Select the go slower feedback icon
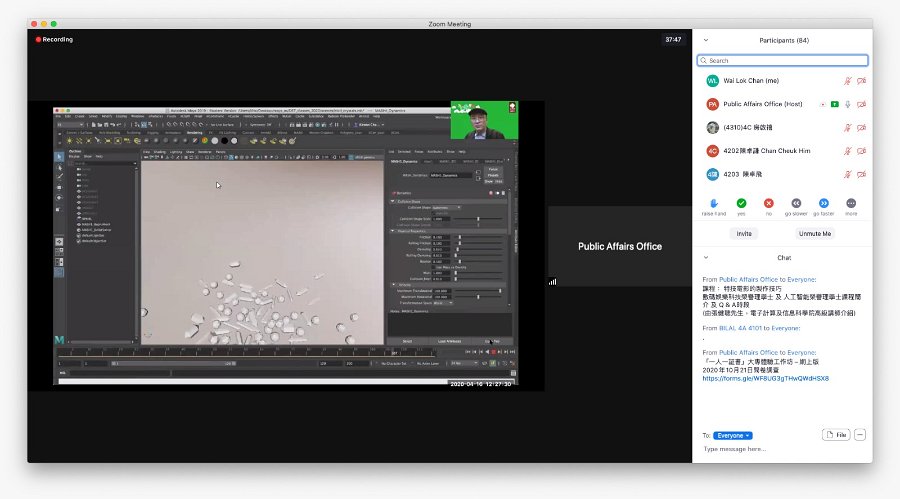 [x=796, y=203]
